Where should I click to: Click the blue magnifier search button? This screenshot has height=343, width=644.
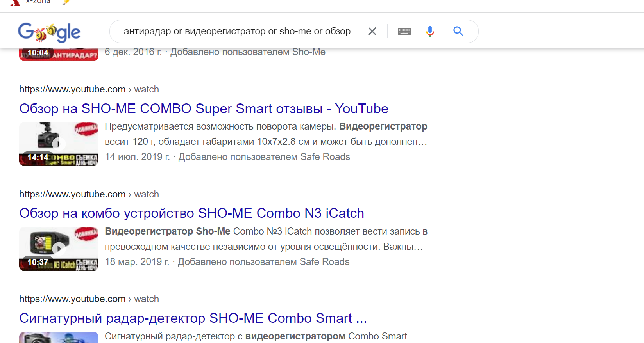tap(458, 31)
